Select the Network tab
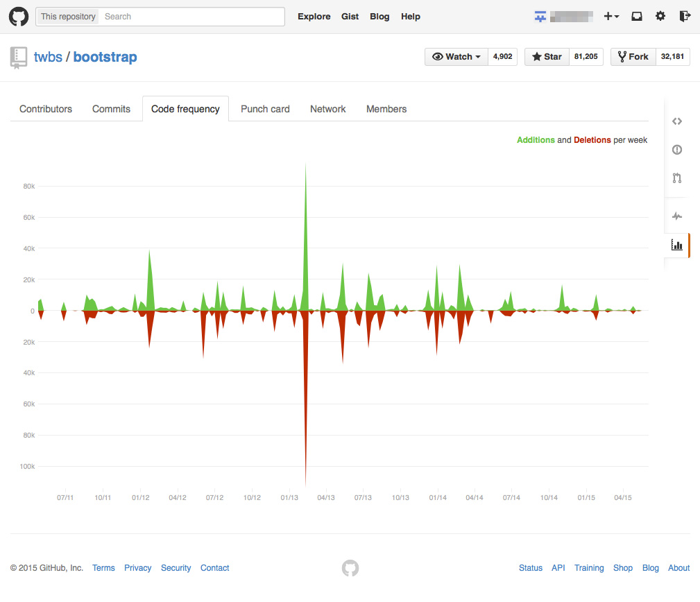The width and height of the screenshot is (700, 602). pyautogui.click(x=327, y=108)
